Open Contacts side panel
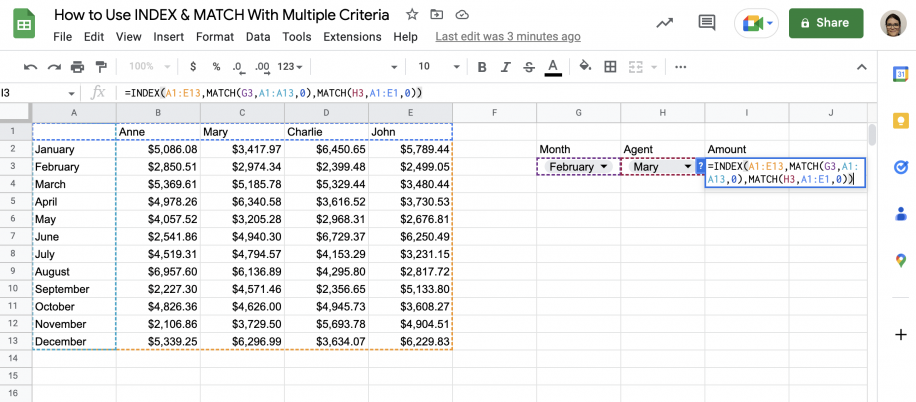The width and height of the screenshot is (916, 402). click(x=900, y=214)
